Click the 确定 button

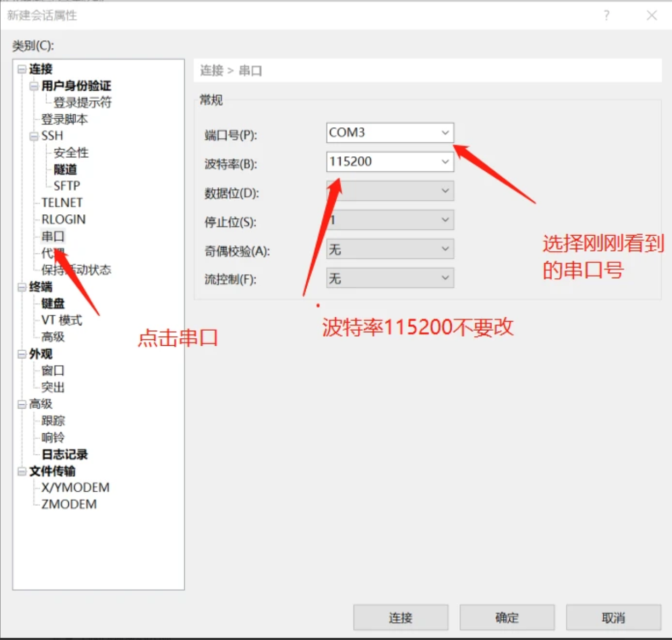(x=507, y=618)
